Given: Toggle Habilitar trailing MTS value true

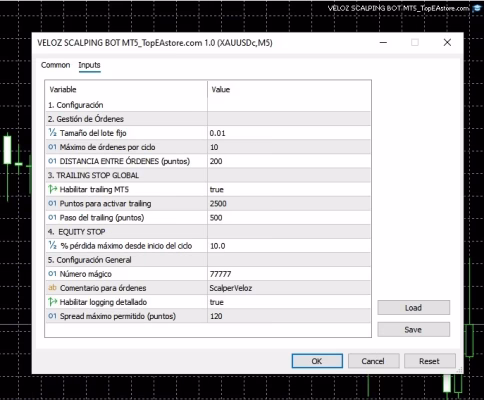Looking at the screenshot, I should coord(289,189).
